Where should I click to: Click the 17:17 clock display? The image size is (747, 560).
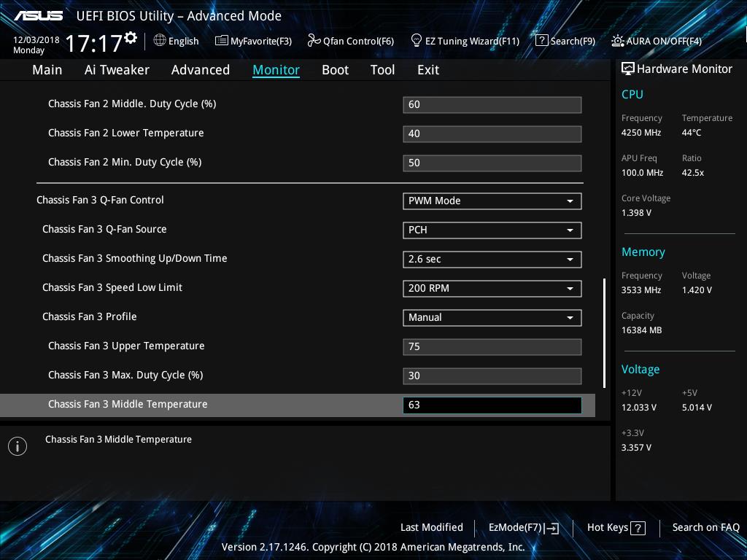[x=93, y=43]
